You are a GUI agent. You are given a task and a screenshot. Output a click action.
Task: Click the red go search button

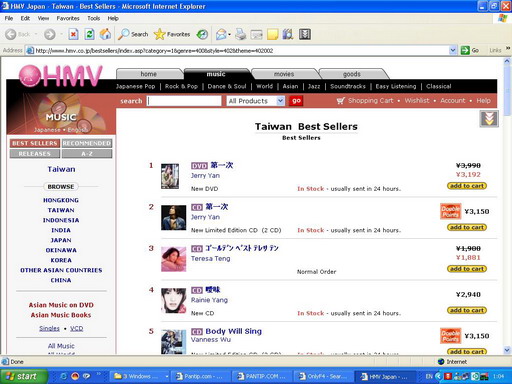click(x=296, y=101)
